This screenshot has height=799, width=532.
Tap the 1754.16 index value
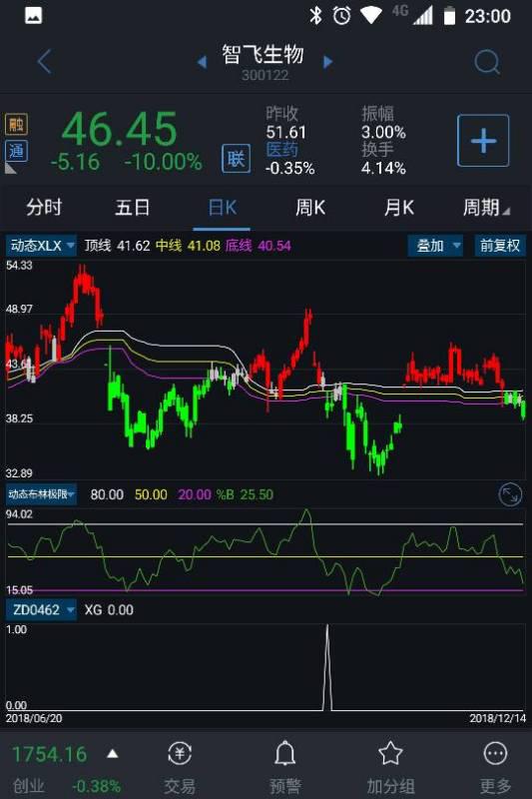click(x=49, y=754)
